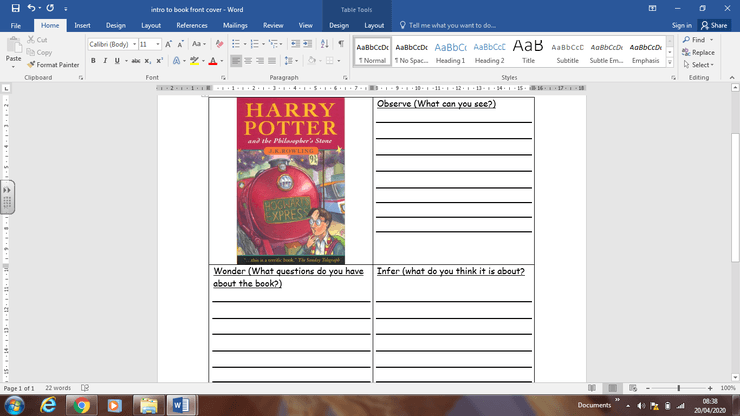This screenshot has height=416, width=740.
Task: Open the Clipboard pane launcher
Action: 81,77
